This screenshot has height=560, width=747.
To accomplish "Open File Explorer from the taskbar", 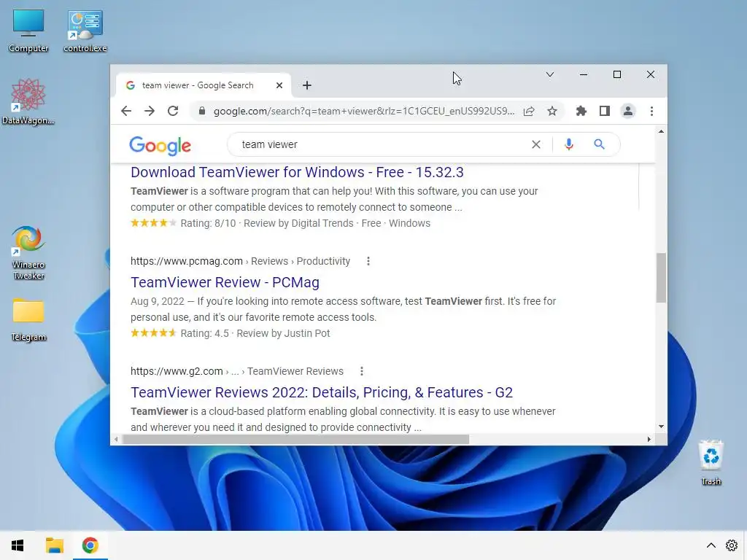I will click(x=54, y=545).
